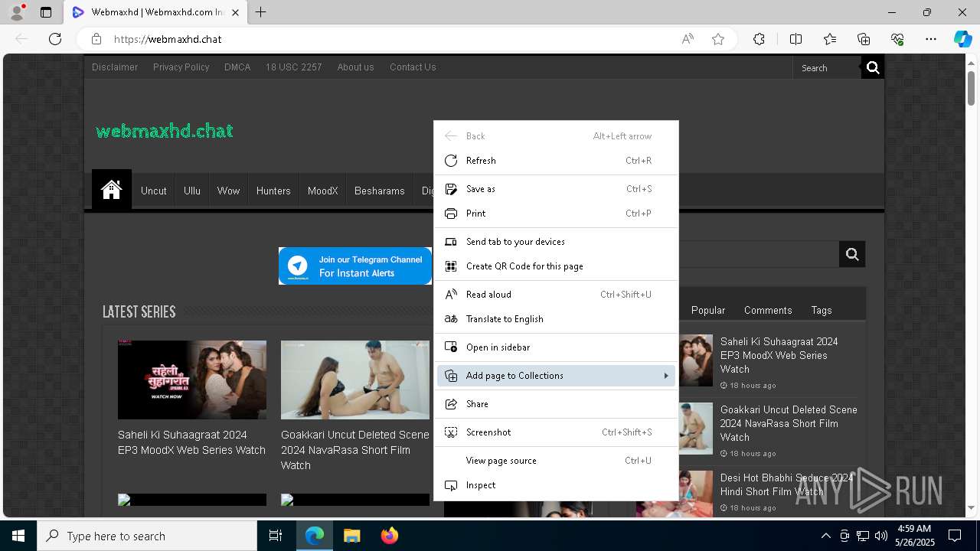Open the Favorites list icon
This screenshot has width=980, height=551.
point(830,39)
